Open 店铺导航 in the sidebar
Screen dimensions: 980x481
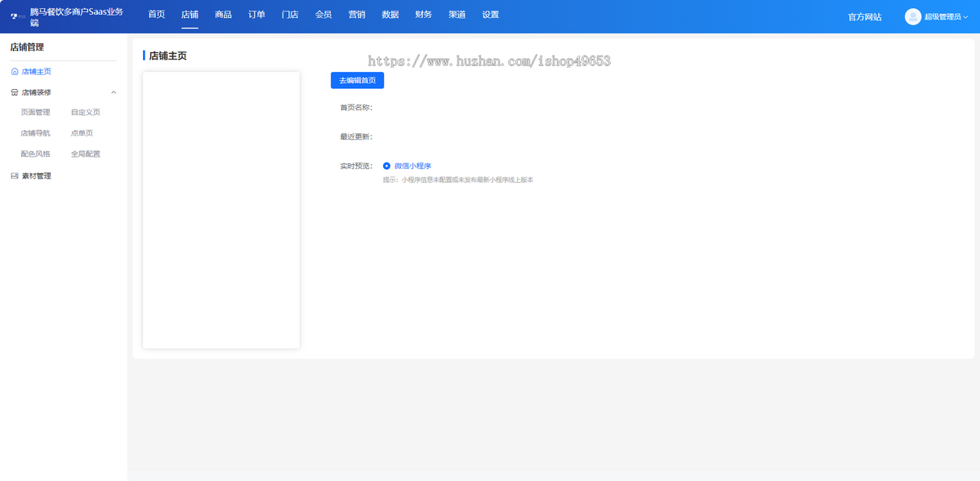click(35, 133)
